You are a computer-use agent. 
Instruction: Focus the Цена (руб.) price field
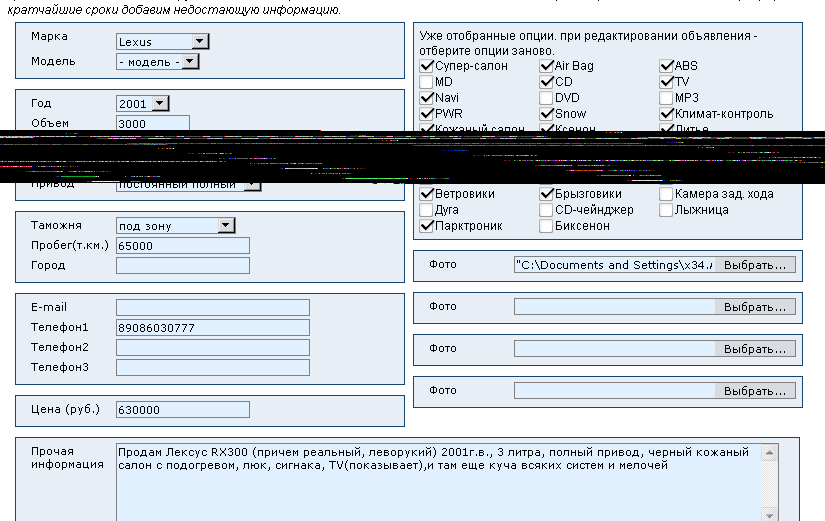click(x=182, y=410)
